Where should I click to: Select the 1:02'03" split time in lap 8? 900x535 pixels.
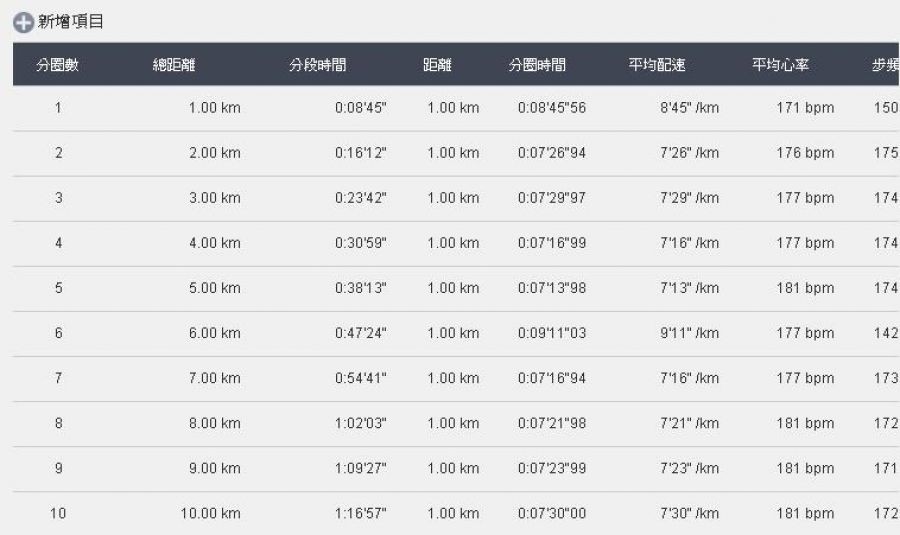tap(360, 423)
